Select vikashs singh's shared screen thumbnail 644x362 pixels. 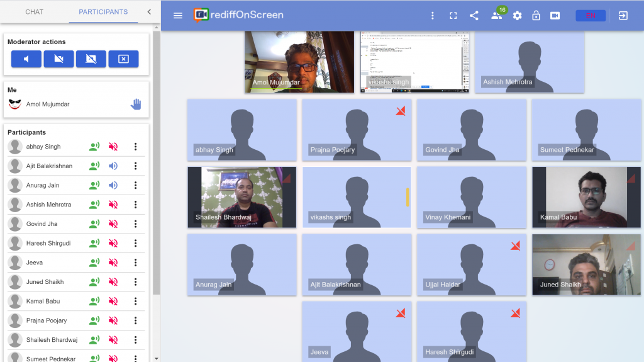tap(415, 62)
